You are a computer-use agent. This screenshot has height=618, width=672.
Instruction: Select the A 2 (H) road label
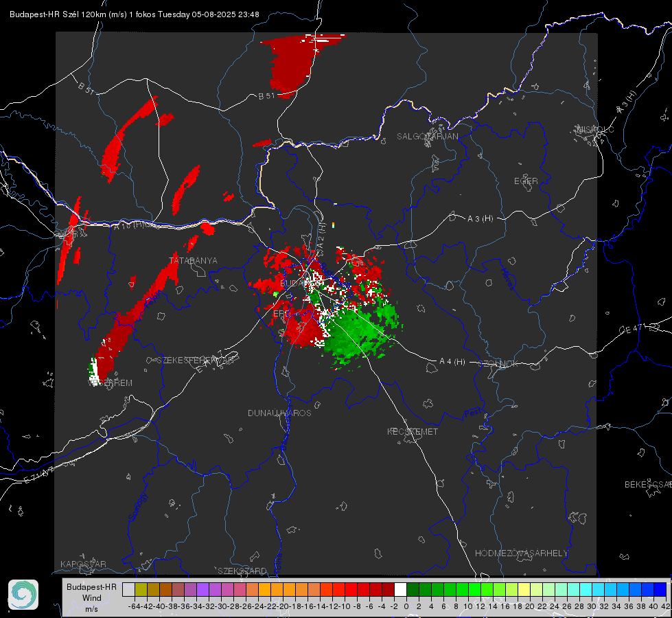(321, 237)
